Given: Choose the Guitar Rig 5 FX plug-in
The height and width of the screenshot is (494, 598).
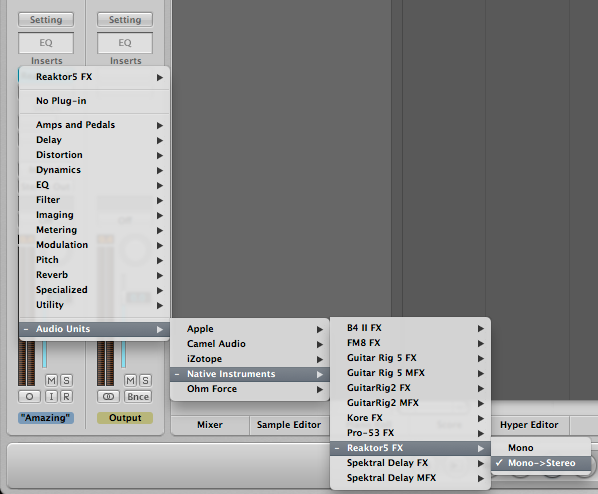Looking at the screenshot, I should click(x=410, y=358).
